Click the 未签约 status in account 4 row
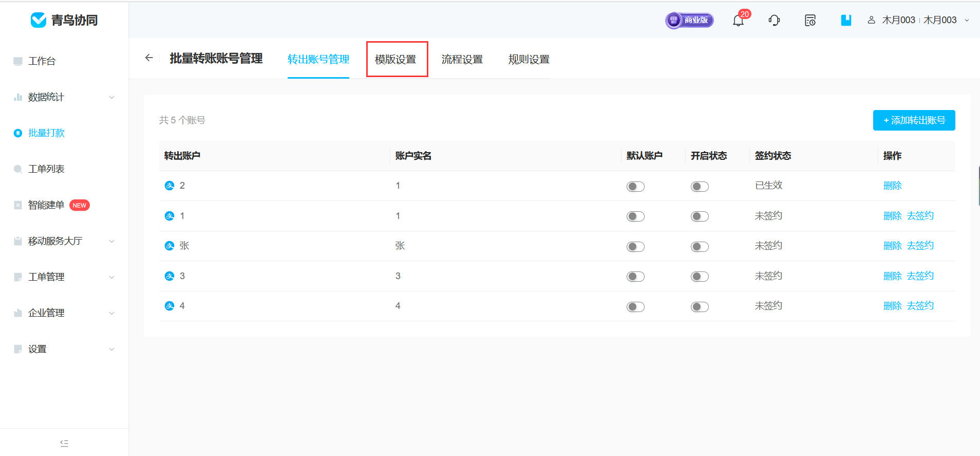This screenshot has height=456, width=980. [x=768, y=306]
